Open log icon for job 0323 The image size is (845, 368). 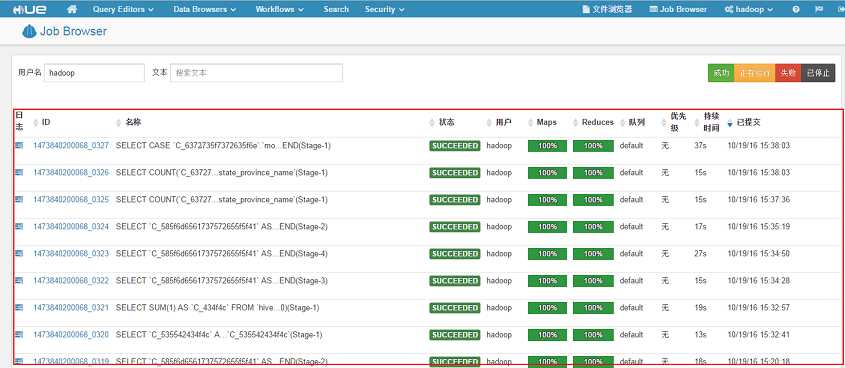[19, 253]
